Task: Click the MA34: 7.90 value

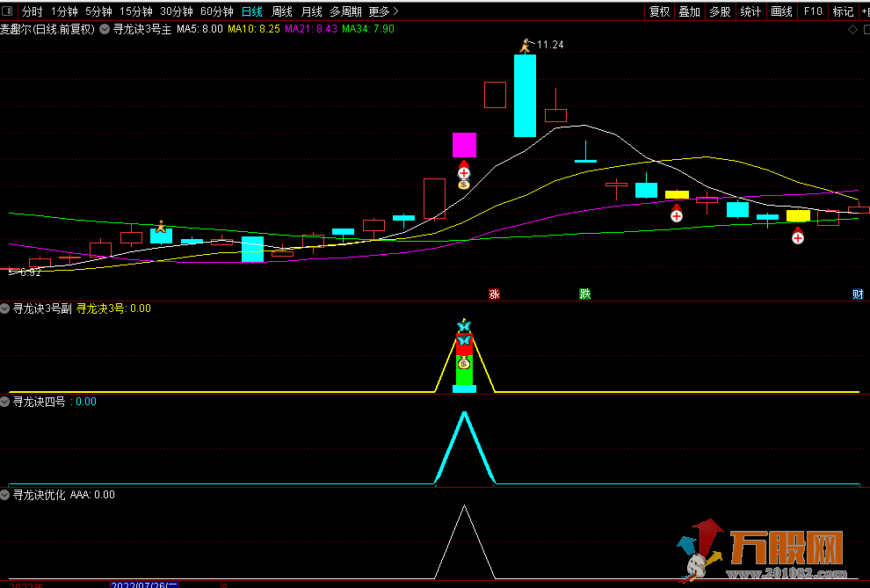Action: click(368, 29)
